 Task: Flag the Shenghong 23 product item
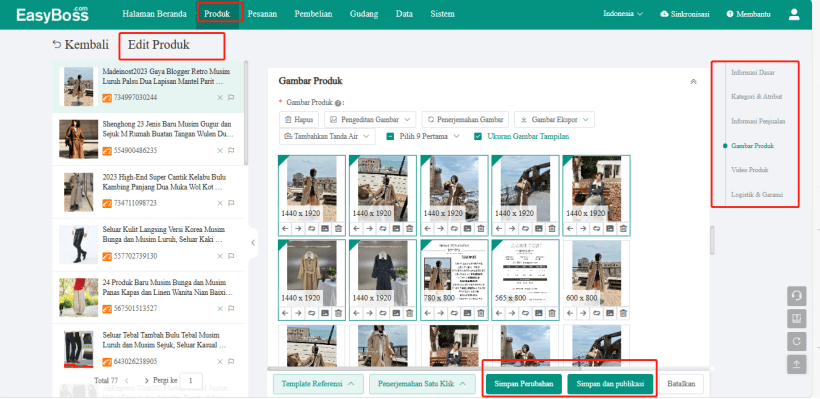pyautogui.click(x=231, y=151)
